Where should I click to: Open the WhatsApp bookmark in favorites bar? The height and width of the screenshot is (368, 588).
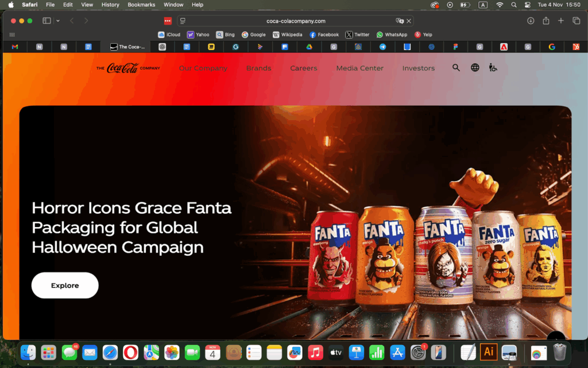[x=392, y=34]
